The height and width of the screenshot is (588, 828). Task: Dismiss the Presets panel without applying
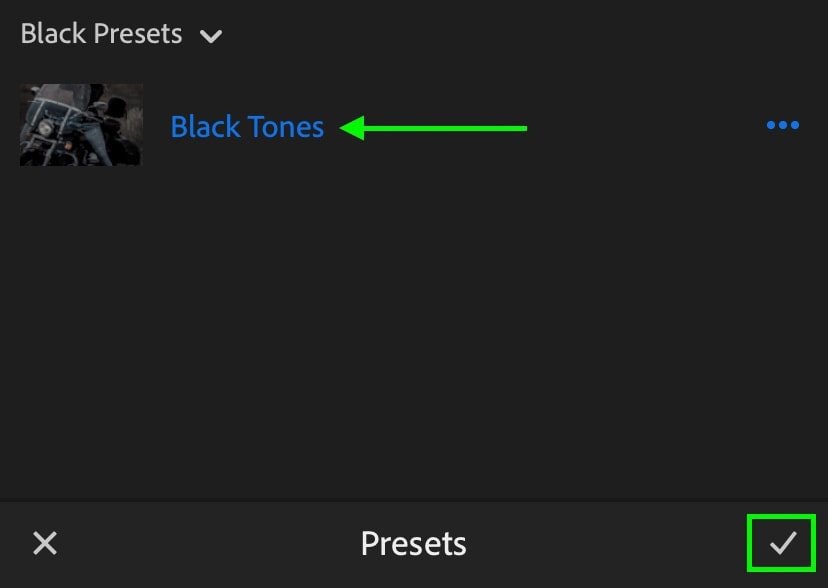pyautogui.click(x=45, y=543)
